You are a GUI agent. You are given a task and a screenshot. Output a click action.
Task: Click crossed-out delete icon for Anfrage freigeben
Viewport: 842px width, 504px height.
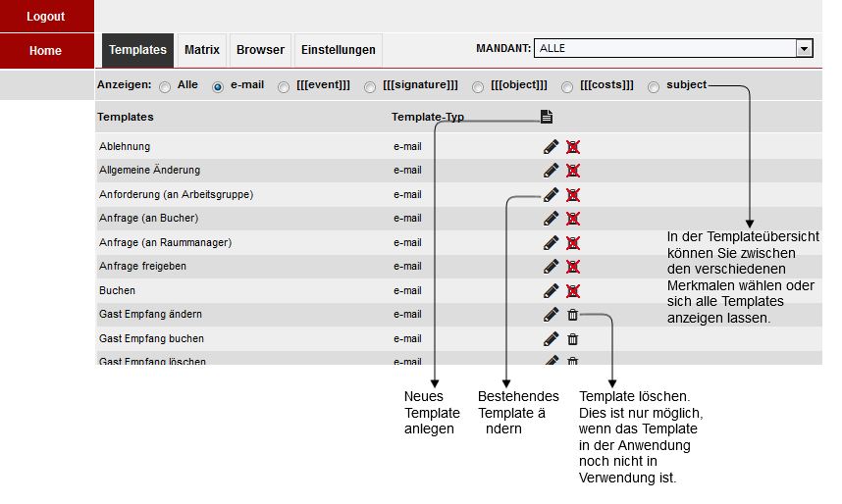click(573, 267)
